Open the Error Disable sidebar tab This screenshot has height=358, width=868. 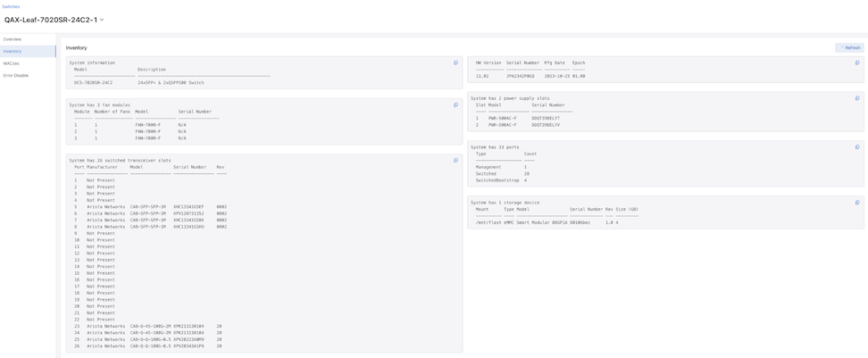click(16, 76)
